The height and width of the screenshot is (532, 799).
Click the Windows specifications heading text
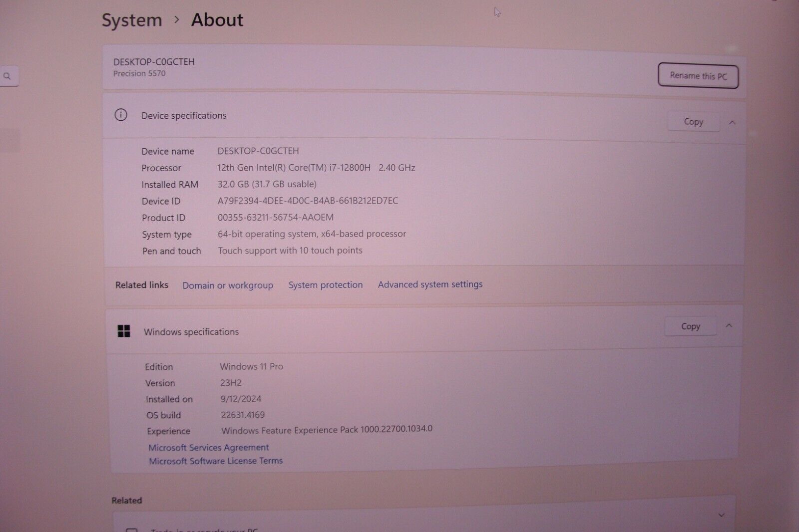click(191, 332)
